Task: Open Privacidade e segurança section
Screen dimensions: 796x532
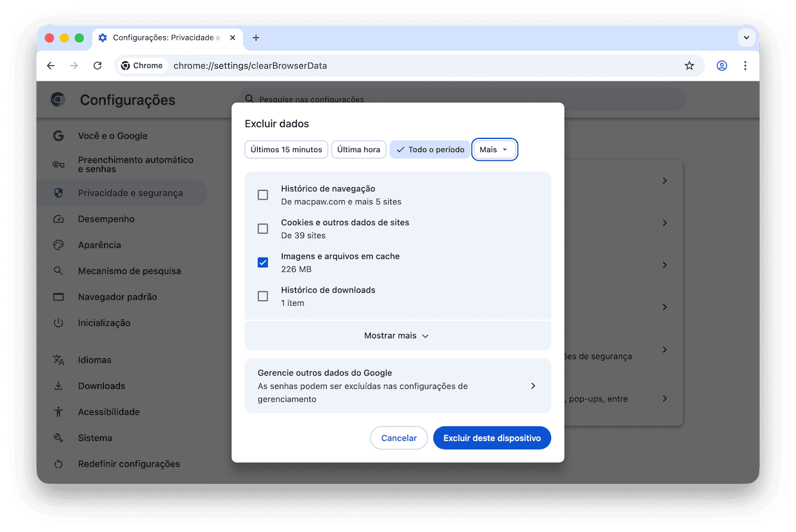Action: click(x=122, y=193)
